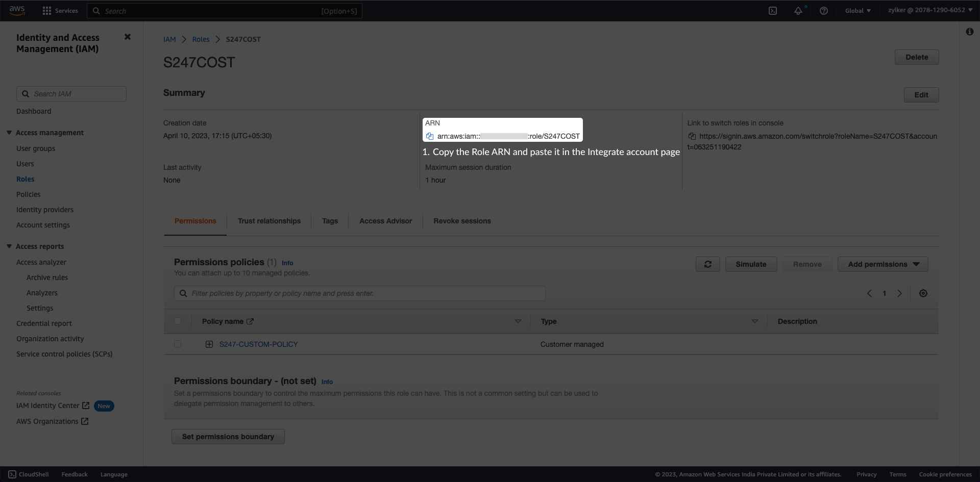Expand the S247-CUSTOM-POLICY row details

coord(209,344)
